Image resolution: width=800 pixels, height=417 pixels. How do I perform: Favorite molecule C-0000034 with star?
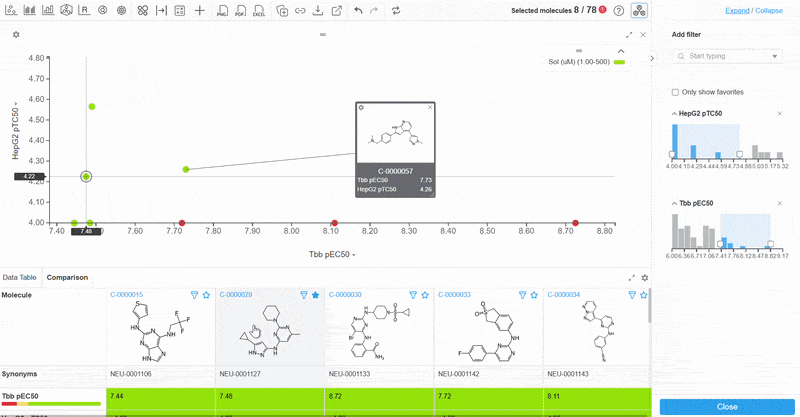[643, 295]
